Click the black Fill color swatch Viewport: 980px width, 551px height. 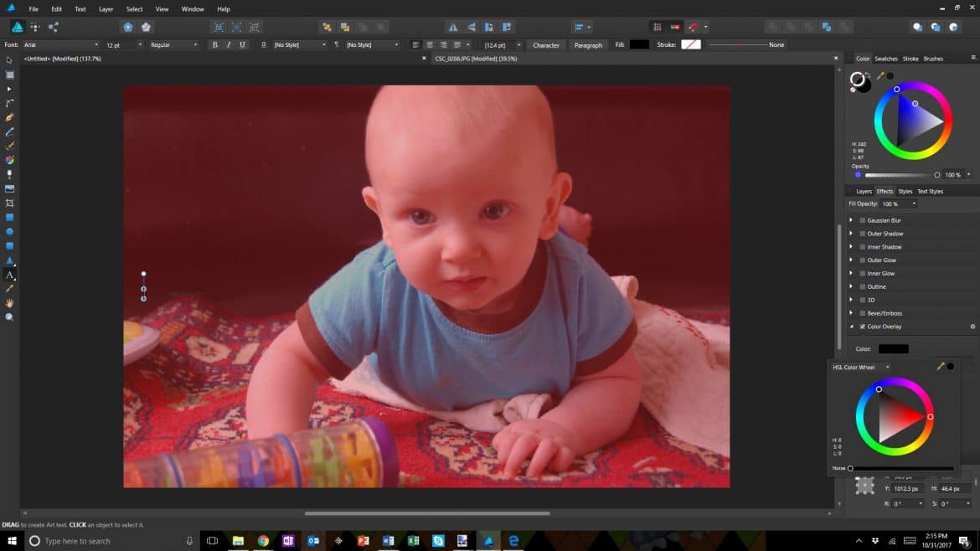pyautogui.click(x=639, y=44)
